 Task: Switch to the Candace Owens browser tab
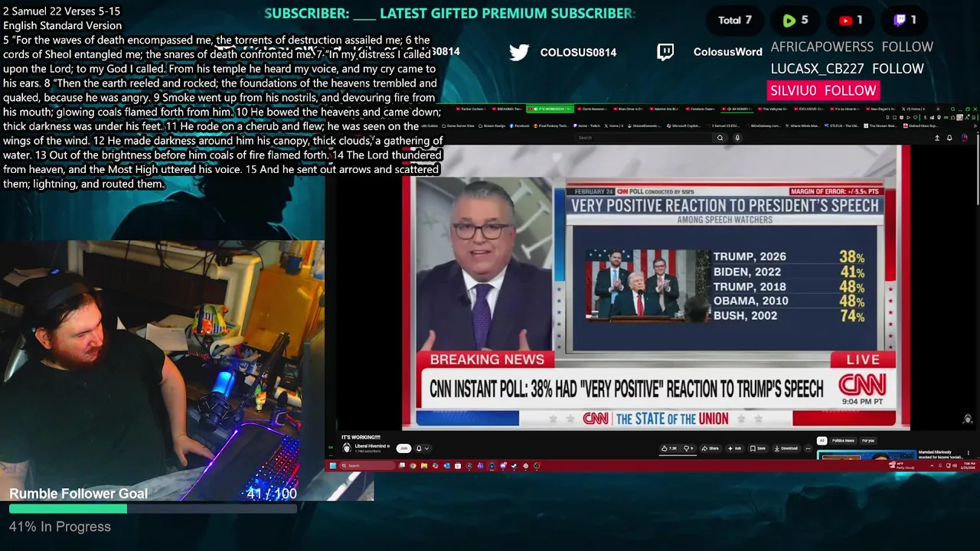699,109
